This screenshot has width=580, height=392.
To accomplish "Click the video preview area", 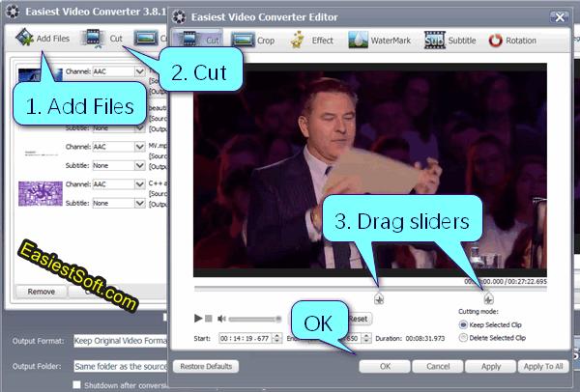I will coord(370,170).
